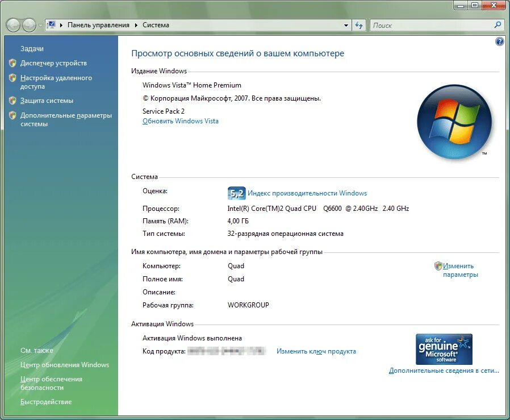Screen dimensions: 510x420
Task: Open help with the blue question icon
Action: click(500, 41)
